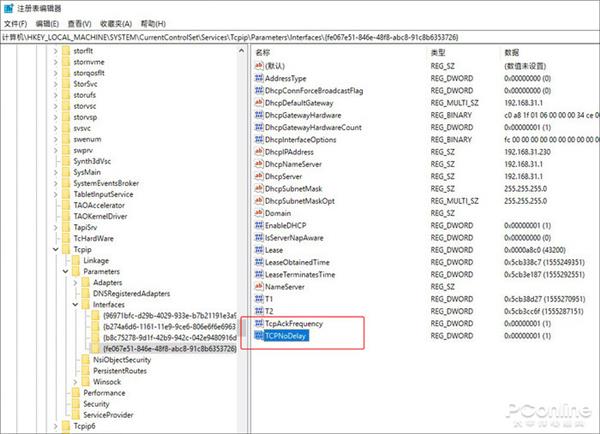Click the AddressType DWORD value icon
The width and height of the screenshot is (600, 434).
(x=259, y=78)
